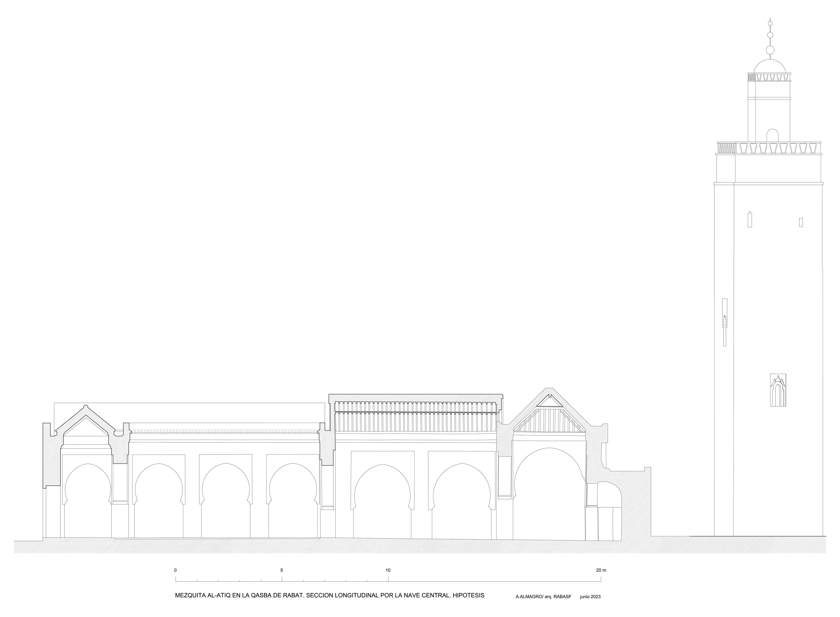Image resolution: width=840 pixels, height=617 pixels.
Task: Click the author credit 'A.ALMAGRO/ arq. RABASF'
Action: coord(544,597)
